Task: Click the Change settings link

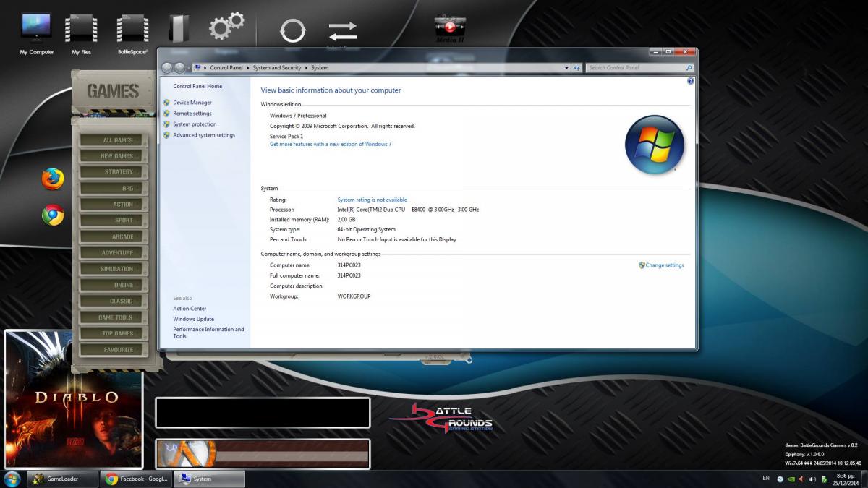Action: click(x=665, y=265)
